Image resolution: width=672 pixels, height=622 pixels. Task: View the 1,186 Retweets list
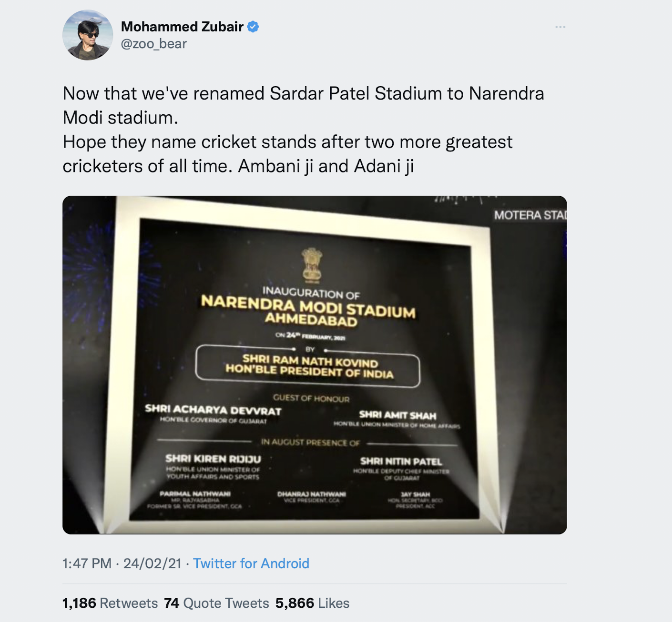pos(110,603)
